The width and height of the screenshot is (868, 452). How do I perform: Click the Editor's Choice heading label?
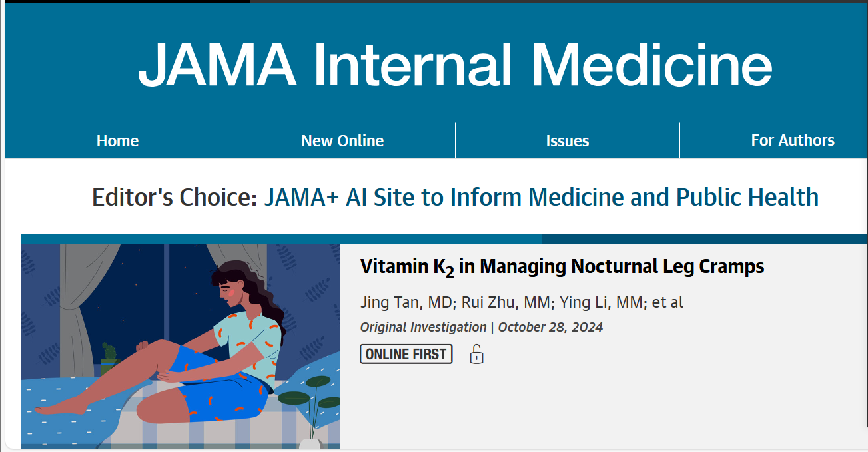coord(175,198)
